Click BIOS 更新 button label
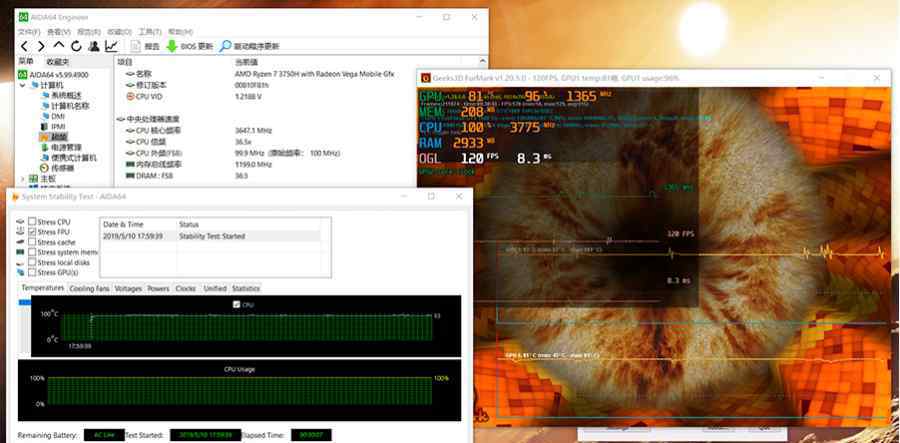900x443 pixels. coord(197,46)
